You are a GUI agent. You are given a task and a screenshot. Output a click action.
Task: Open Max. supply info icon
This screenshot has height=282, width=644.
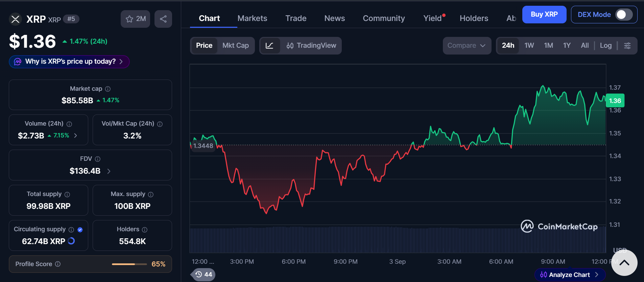pyautogui.click(x=151, y=195)
